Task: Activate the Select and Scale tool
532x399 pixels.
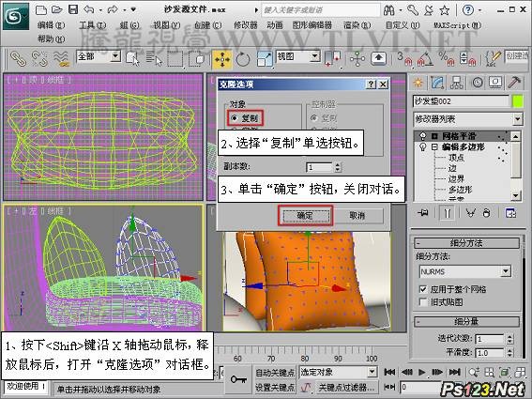Action: [265, 59]
